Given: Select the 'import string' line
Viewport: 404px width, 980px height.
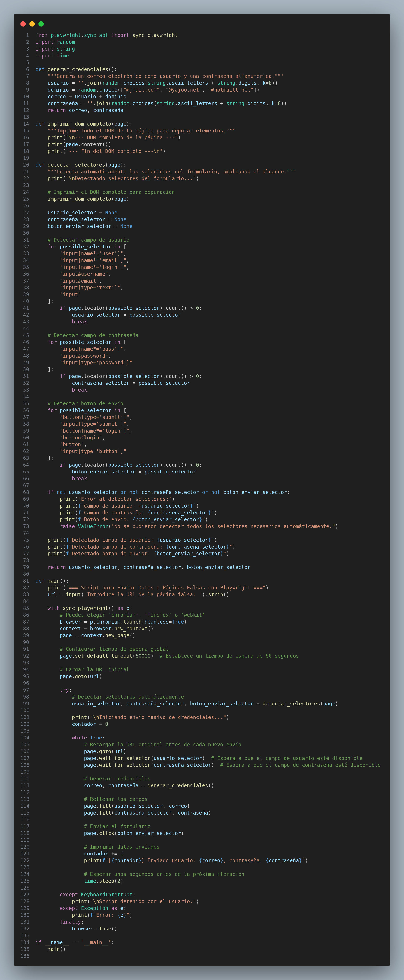Looking at the screenshot, I should tap(55, 49).
